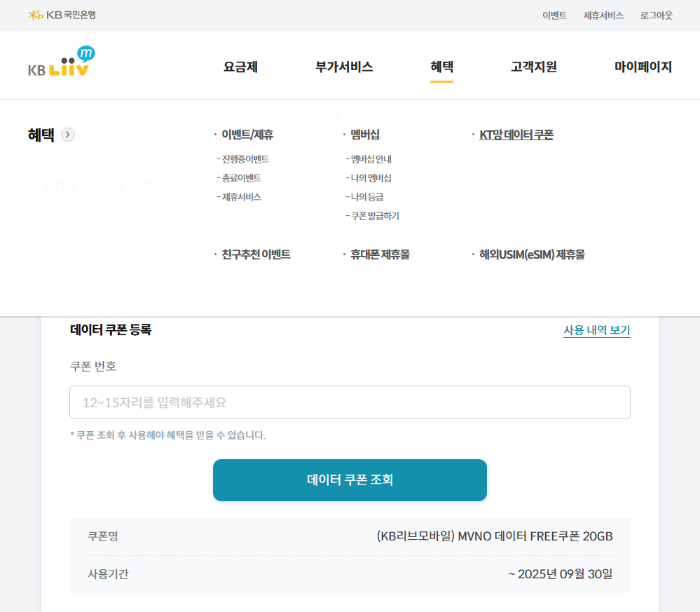Click the 데이터 쿠폰 등록 heading
The height and width of the screenshot is (612, 700).
(111, 330)
